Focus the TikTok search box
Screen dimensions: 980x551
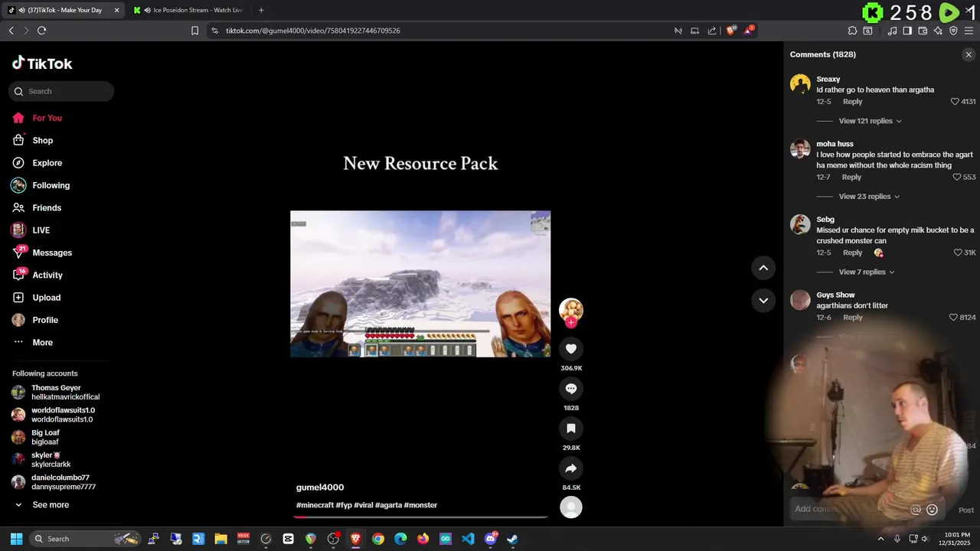[x=61, y=91]
